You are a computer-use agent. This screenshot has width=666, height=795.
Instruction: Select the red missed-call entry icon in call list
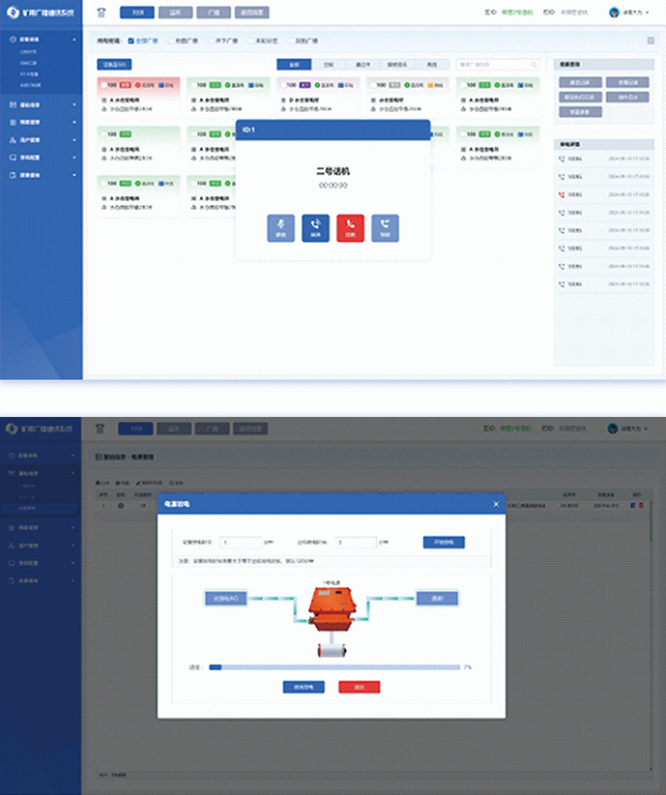561,195
